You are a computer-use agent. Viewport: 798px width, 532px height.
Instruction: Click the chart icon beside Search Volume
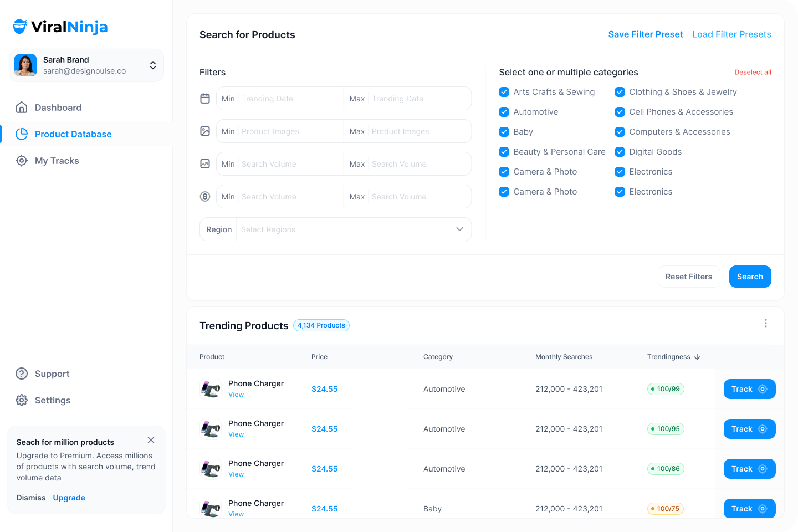205,164
